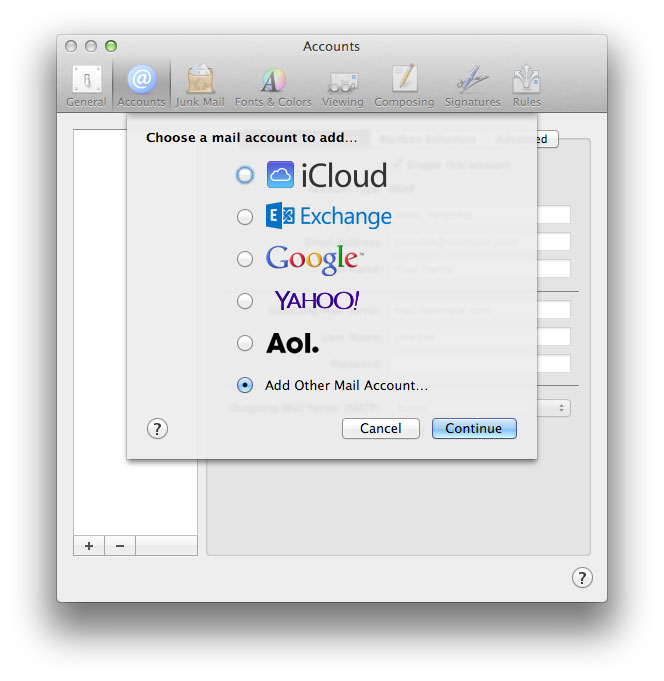Select the Google account radio button
This screenshot has height=681, width=664.
pos(245,259)
